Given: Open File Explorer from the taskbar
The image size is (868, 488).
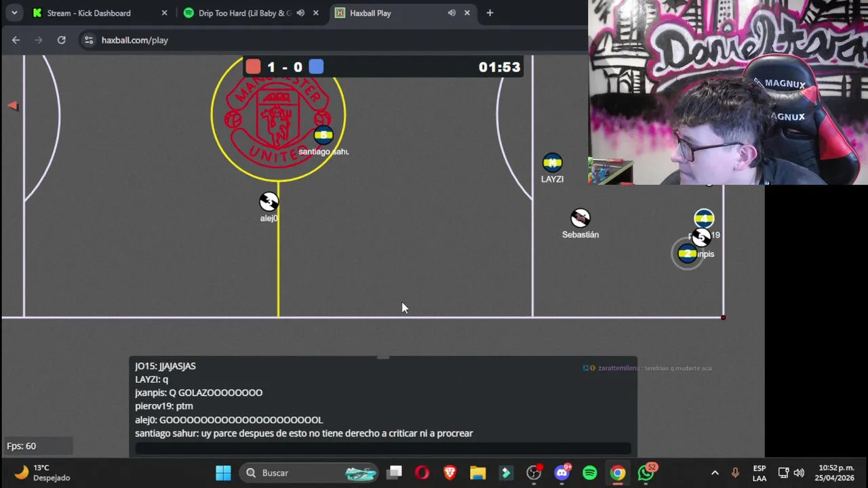Looking at the screenshot, I should click(x=477, y=472).
